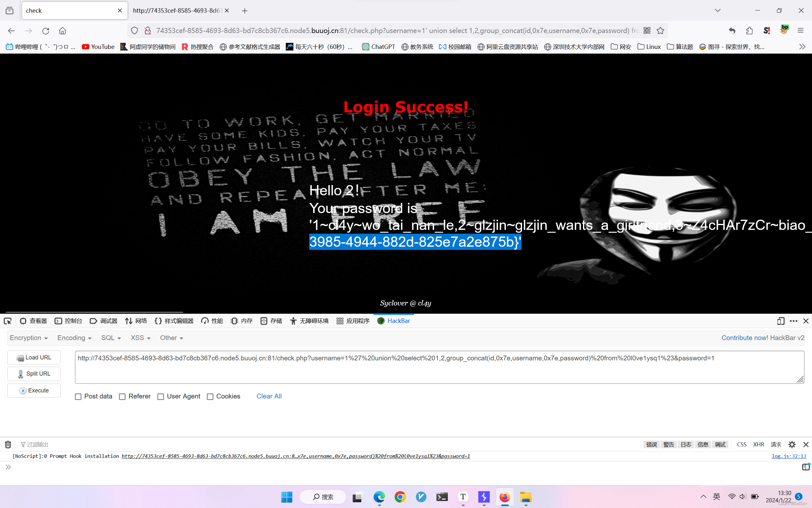This screenshot has height=508, width=812.
Task: Enable the Cookies checkbox
Action: [x=210, y=397]
